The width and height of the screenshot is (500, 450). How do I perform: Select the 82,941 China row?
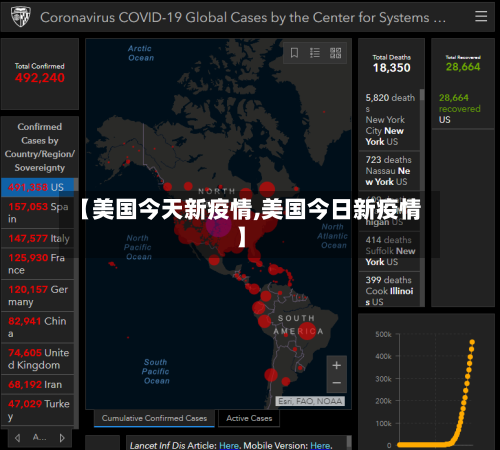38,327
